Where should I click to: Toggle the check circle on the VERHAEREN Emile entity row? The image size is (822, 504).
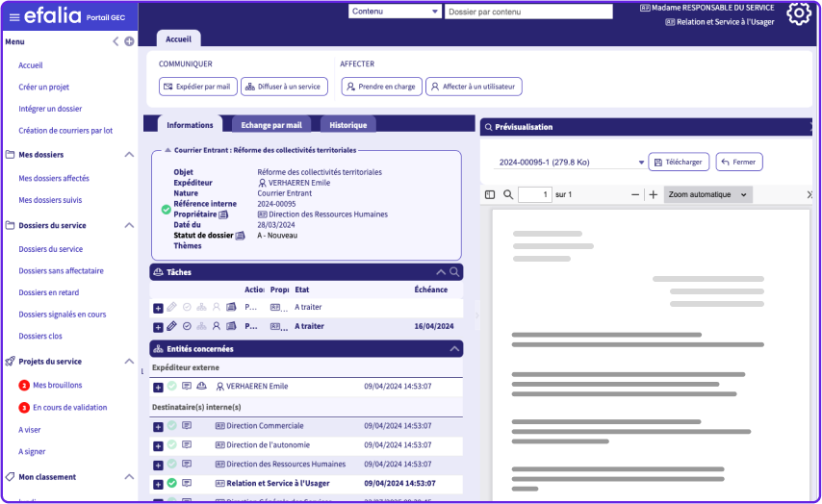coord(172,386)
